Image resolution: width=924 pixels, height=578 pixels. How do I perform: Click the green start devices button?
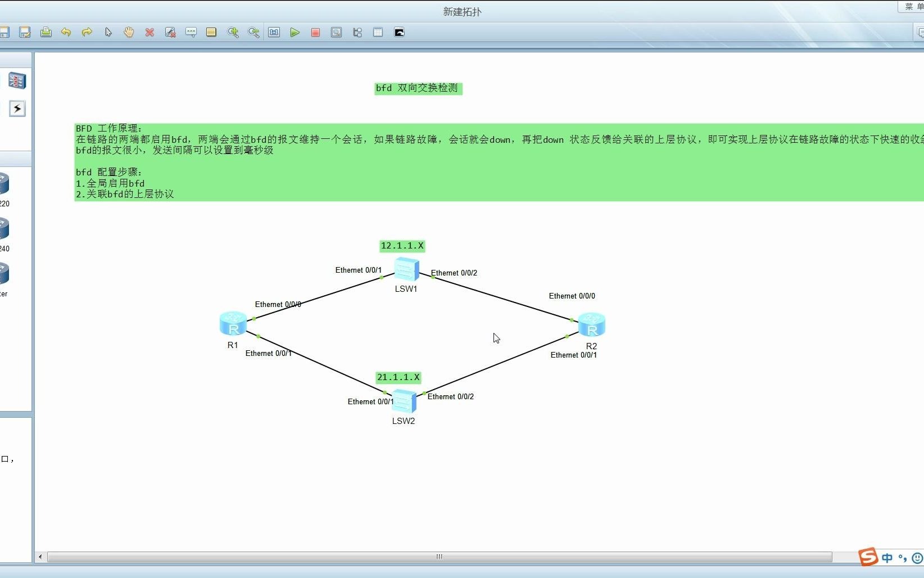(x=295, y=32)
